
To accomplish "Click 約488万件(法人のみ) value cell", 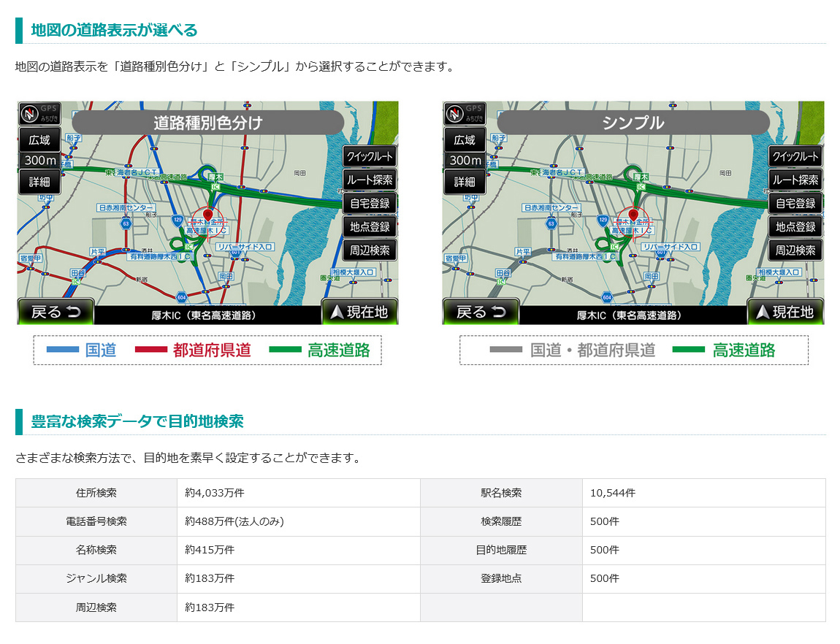I will point(299,521).
